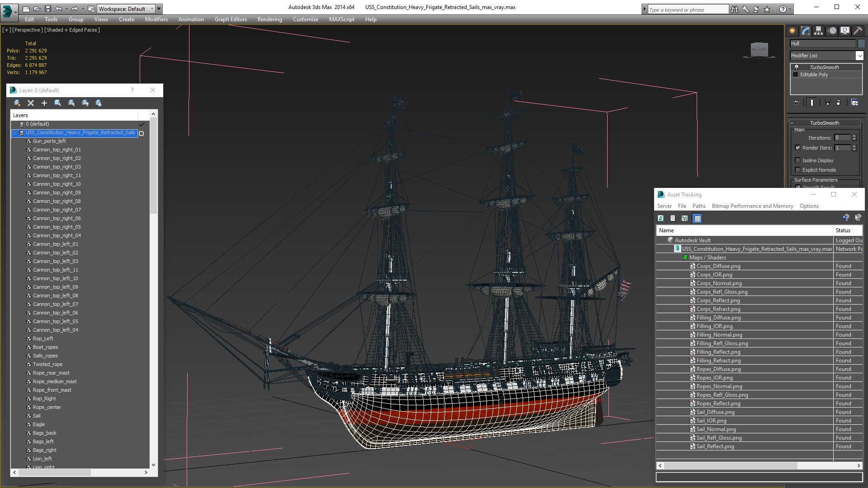
Task: Click Select Highlighted Objects and Layers icon
Action: coord(58,103)
